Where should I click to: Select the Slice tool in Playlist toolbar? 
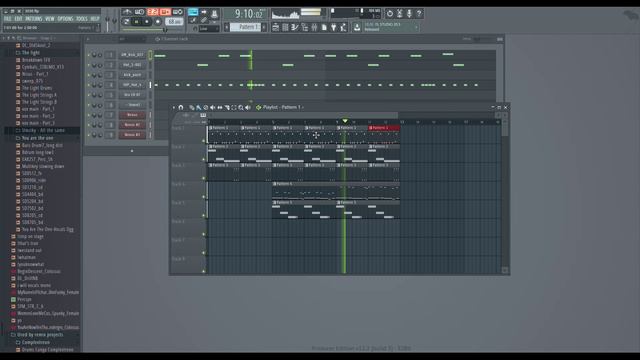[227, 107]
